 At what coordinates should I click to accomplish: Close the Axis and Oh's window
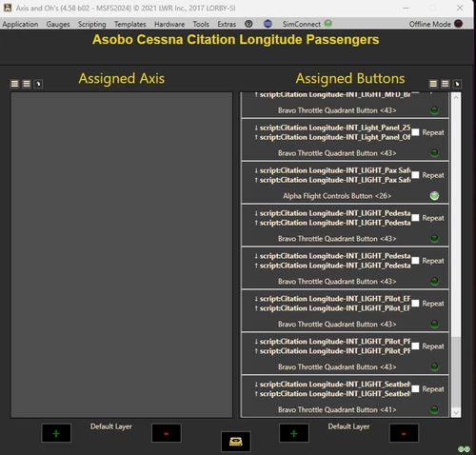click(x=460, y=8)
